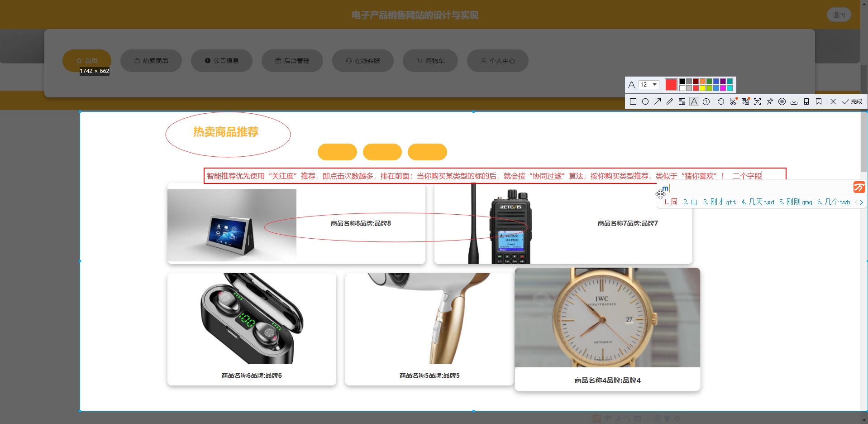Click the scissors cut-out icon
The width and height of the screenshot is (868, 424).
(x=733, y=101)
